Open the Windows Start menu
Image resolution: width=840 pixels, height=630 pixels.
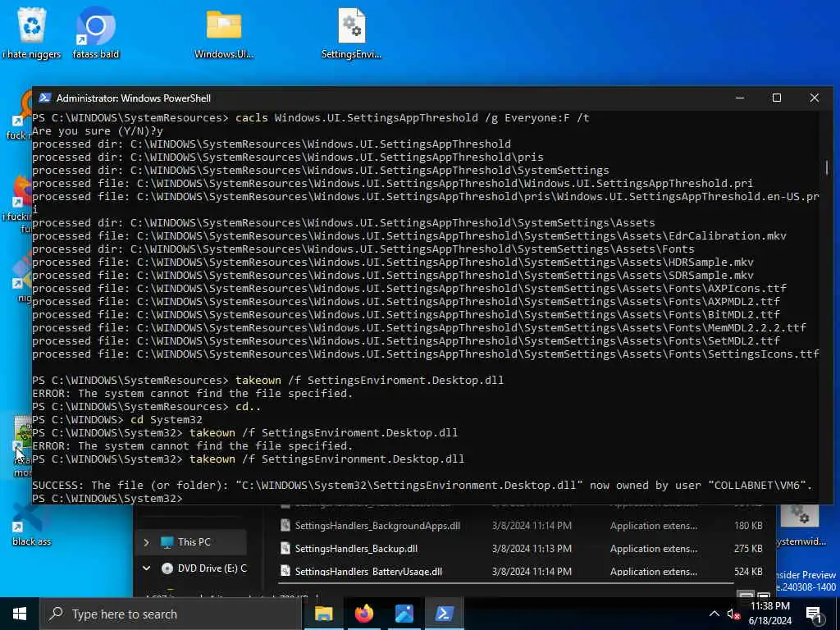20,614
